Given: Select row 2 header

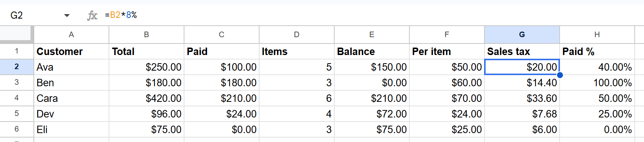Looking at the screenshot, I should [x=17, y=67].
